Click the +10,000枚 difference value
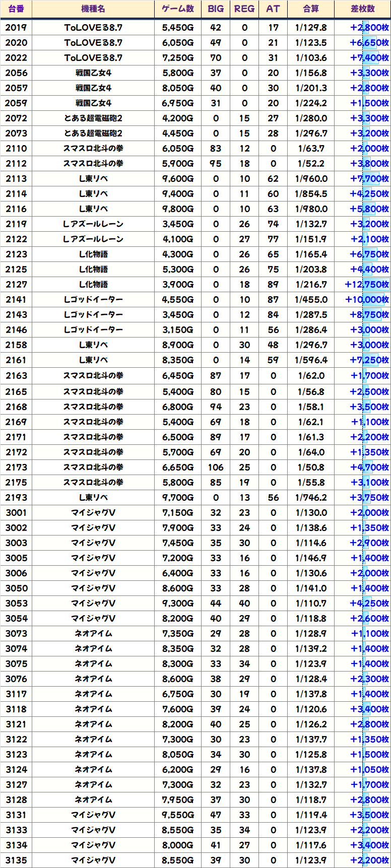This screenshot has height=868, width=391. 367,300
